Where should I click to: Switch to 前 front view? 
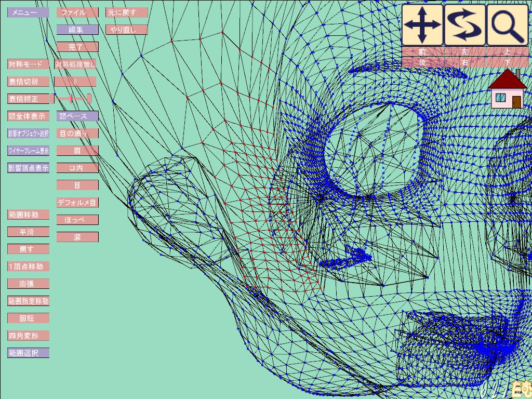pos(422,51)
